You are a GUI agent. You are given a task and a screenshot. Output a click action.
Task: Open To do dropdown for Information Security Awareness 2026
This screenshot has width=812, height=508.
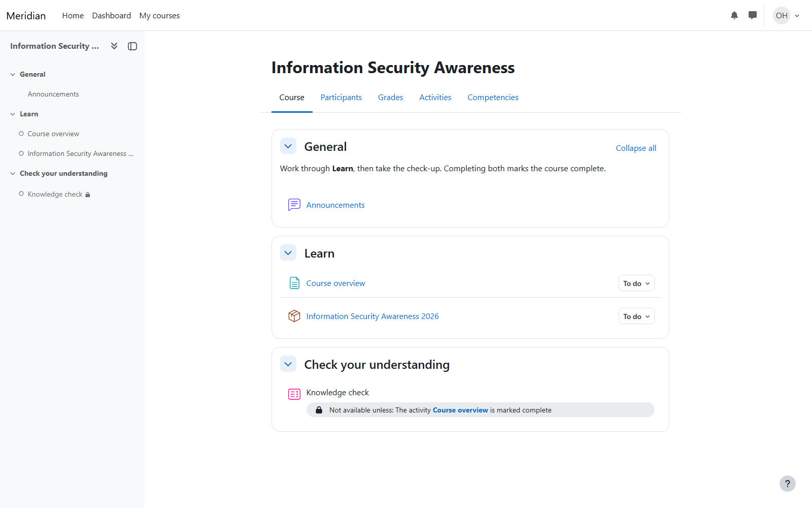coord(636,316)
